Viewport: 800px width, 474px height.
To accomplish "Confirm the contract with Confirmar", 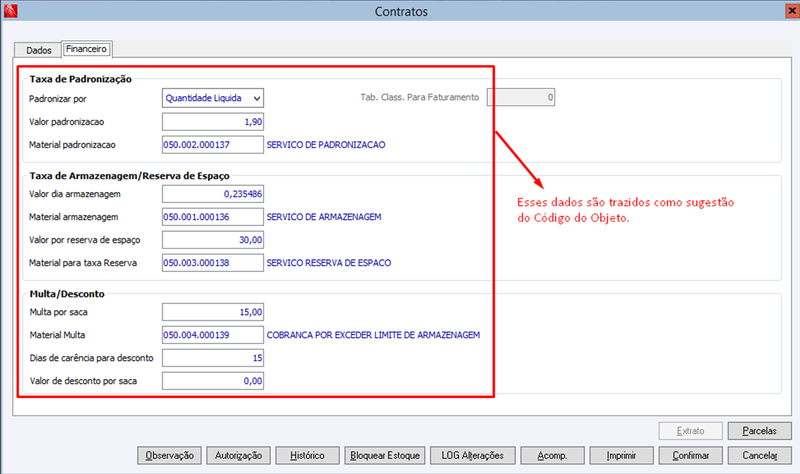I will point(690,456).
